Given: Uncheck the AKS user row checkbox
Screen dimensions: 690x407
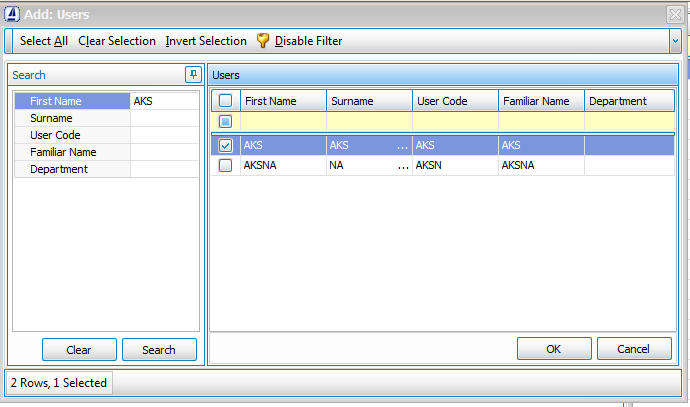Looking at the screenshot, I should click(x=226, y=145).
